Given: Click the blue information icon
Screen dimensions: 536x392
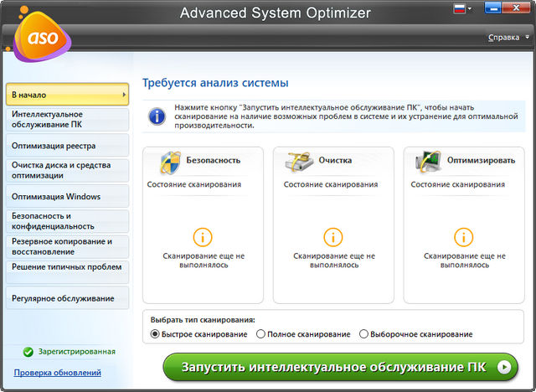Looking at the screenshot, I should pyautogui.click(x=156, y=116).
